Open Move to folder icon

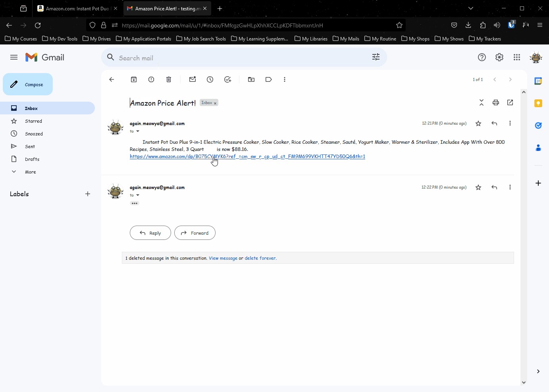[x=251, y=79]
